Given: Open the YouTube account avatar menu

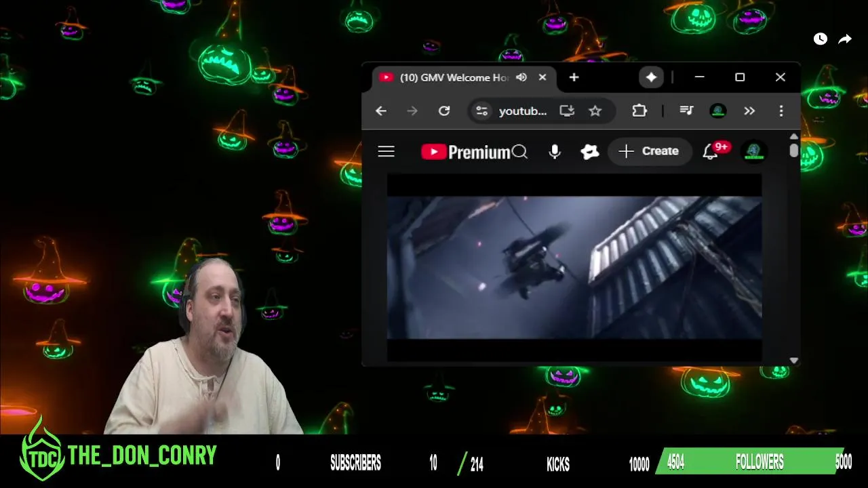Looking at the screenshot, I should coord(755,152).
